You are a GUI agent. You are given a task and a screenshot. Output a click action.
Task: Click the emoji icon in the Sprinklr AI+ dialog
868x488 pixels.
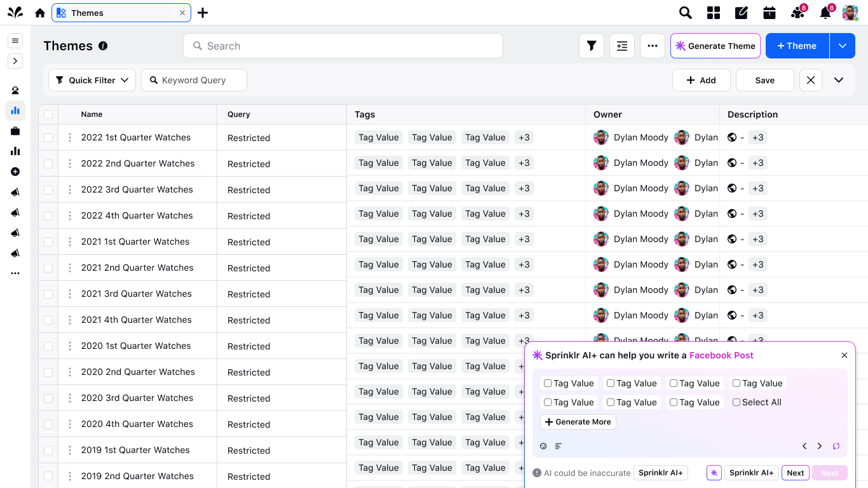pos(543,446)
